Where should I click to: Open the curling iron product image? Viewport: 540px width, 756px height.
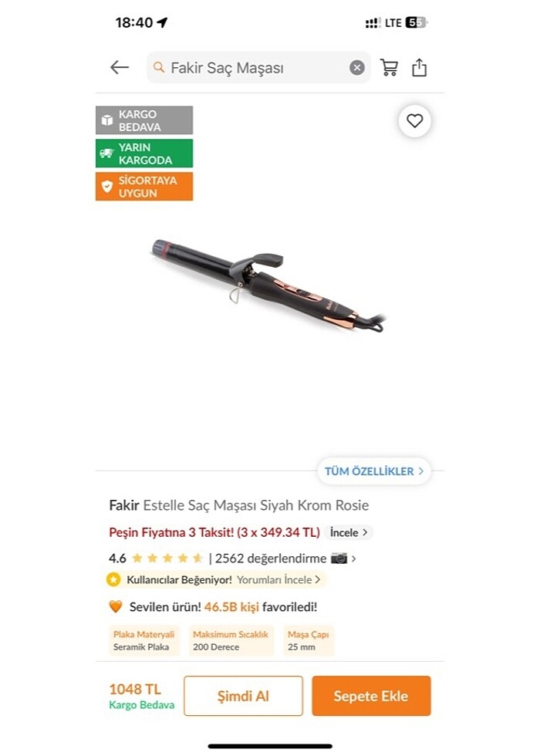(x=269, y=285)
